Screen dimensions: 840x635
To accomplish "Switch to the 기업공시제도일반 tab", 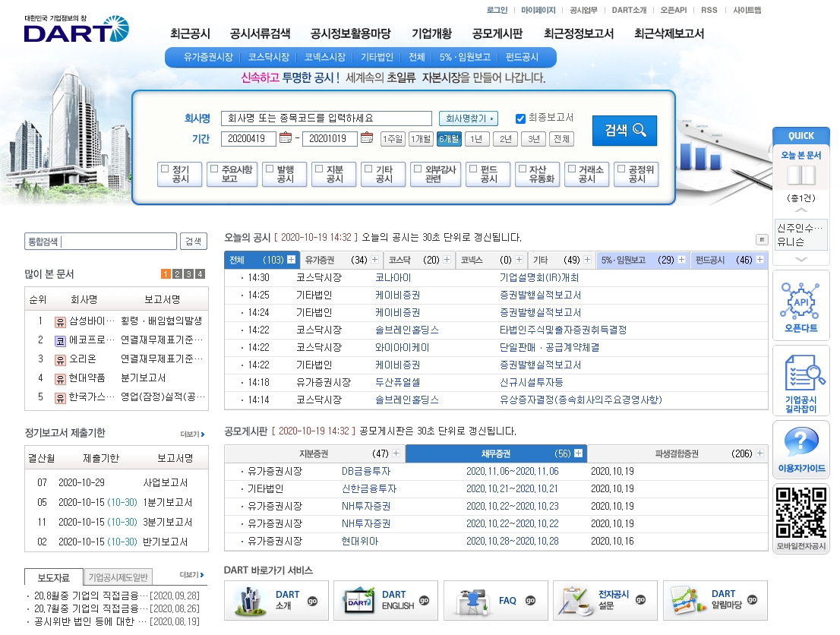I will [x=118, y=577].
